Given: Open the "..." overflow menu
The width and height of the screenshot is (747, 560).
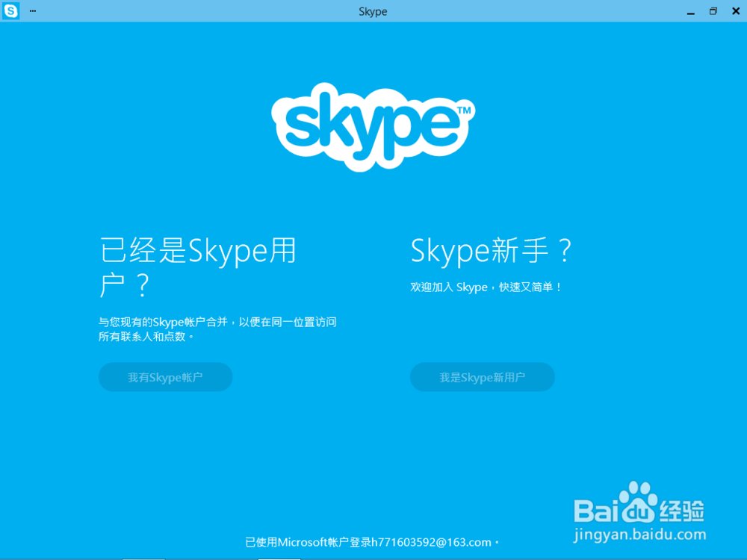Looking at the screenshot, I should click(32, 11).
